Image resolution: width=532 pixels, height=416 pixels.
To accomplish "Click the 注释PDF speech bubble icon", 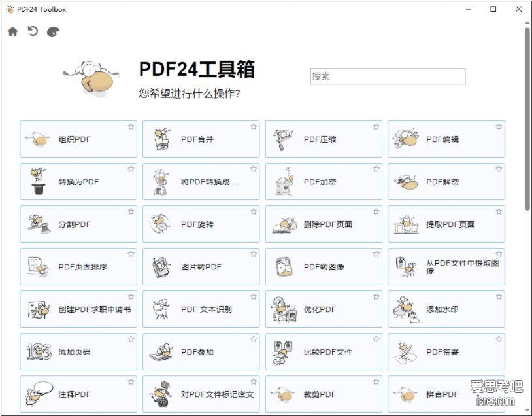I will tap(39, 394).
